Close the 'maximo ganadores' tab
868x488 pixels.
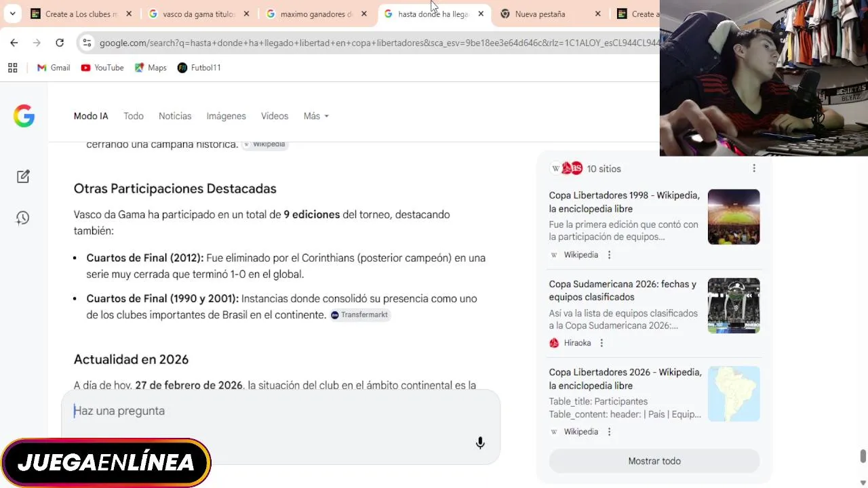click(x=364, y=14)
